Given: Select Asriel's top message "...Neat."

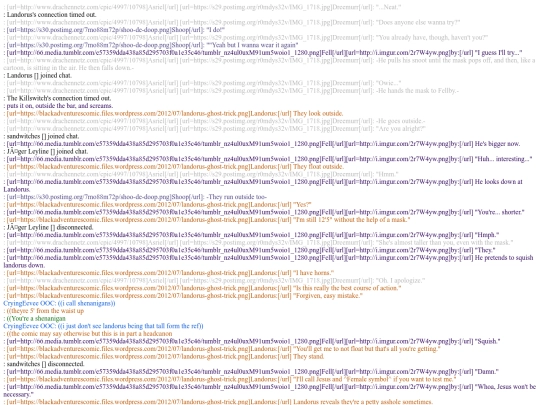Looking at the screenshot, I should point(388,7).
